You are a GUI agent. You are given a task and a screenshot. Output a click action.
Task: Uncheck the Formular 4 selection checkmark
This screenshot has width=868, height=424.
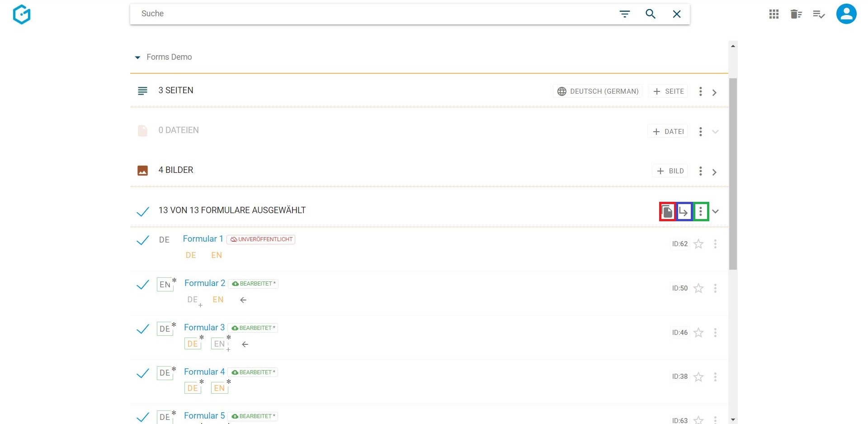(x=143, y=373)
